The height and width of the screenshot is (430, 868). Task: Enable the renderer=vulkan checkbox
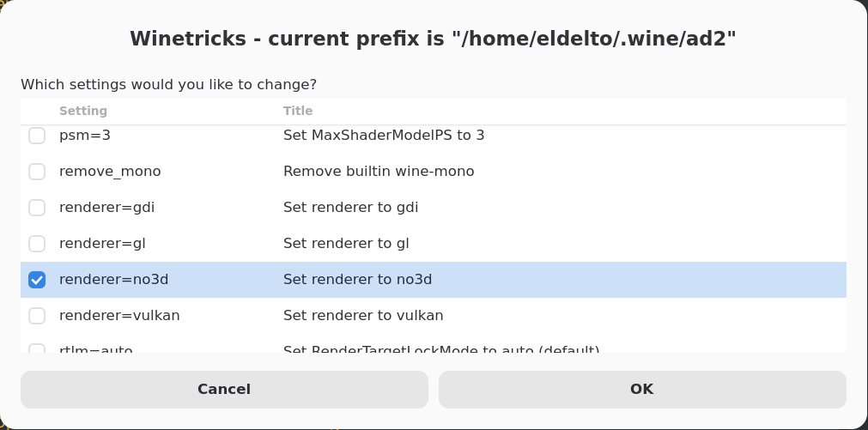(37, 316)
